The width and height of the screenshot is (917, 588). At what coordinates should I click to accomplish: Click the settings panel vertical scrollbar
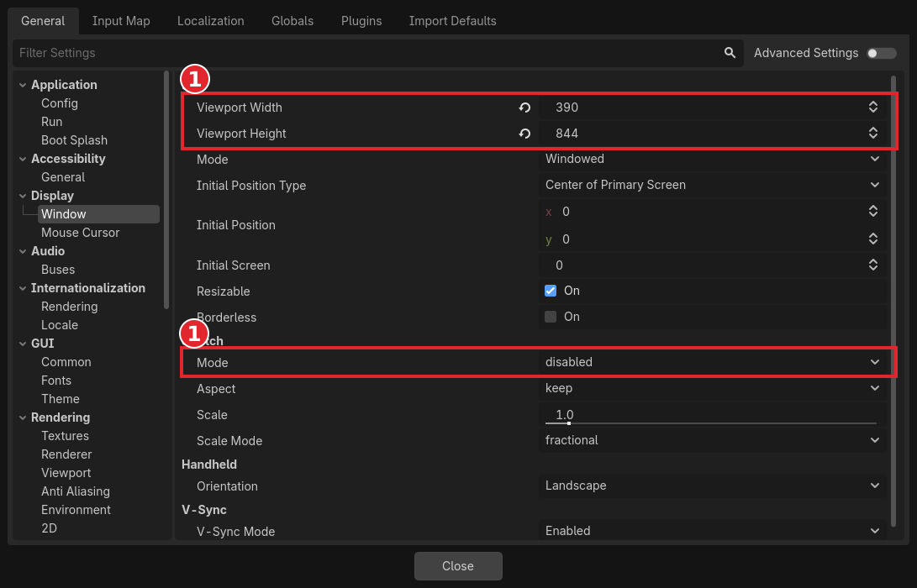click(893, 301)
